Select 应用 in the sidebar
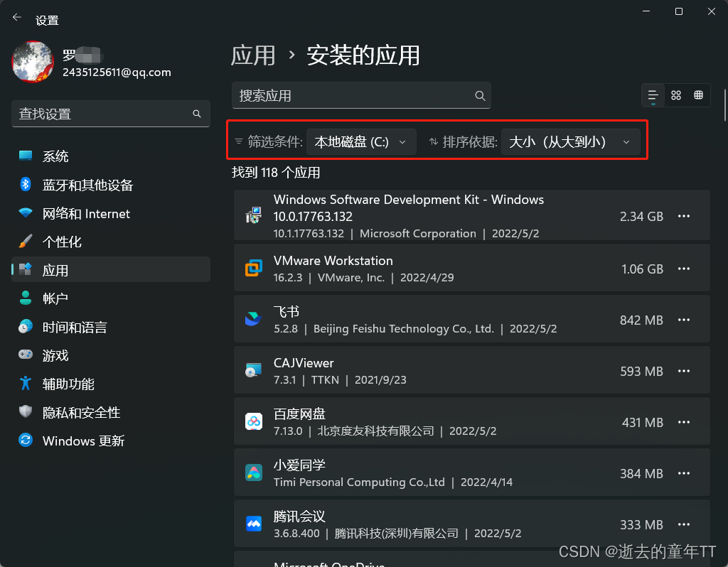 point(110,270)
